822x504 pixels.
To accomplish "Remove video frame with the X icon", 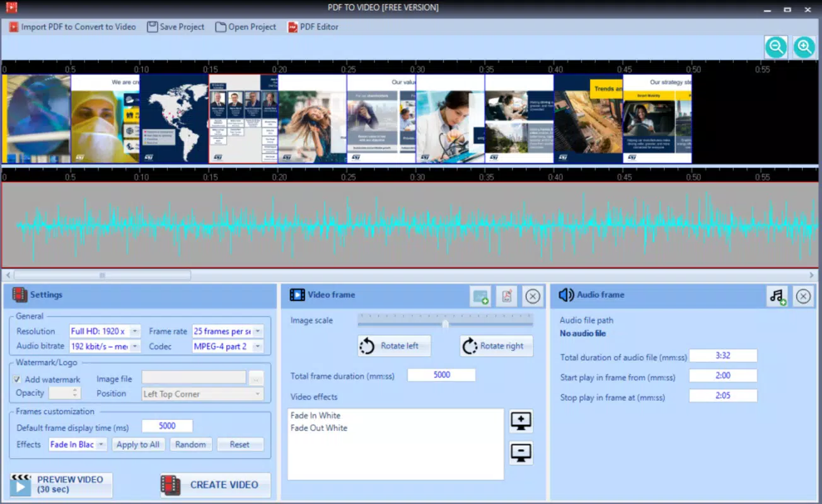I will [x=533, y=296].
